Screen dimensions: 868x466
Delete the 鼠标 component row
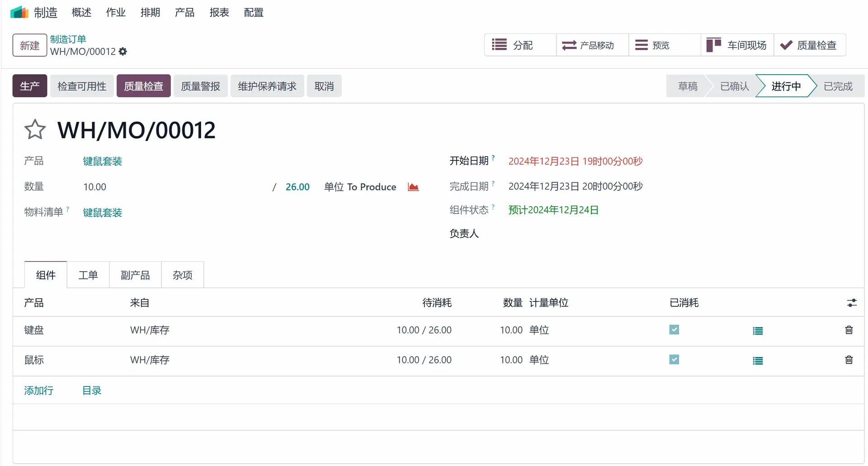849,360
